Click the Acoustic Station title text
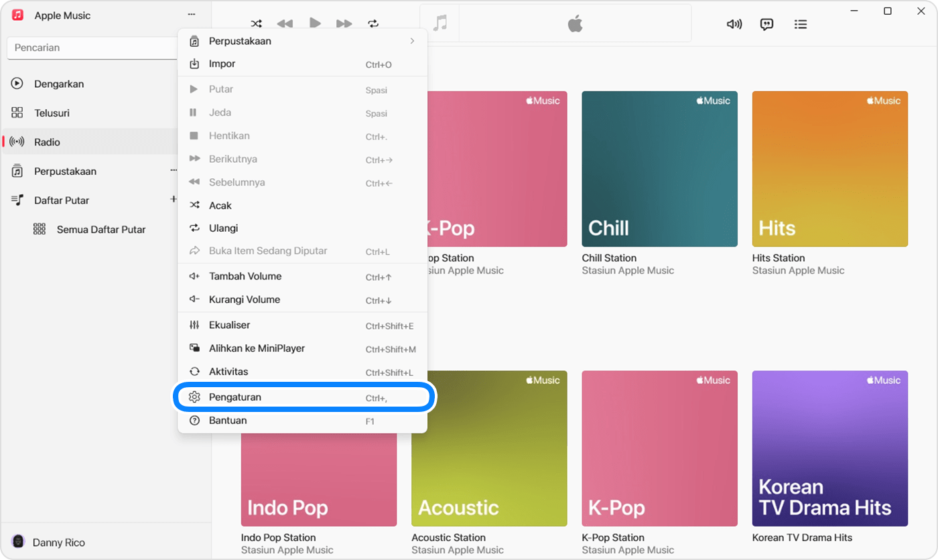 pos(449,537)
